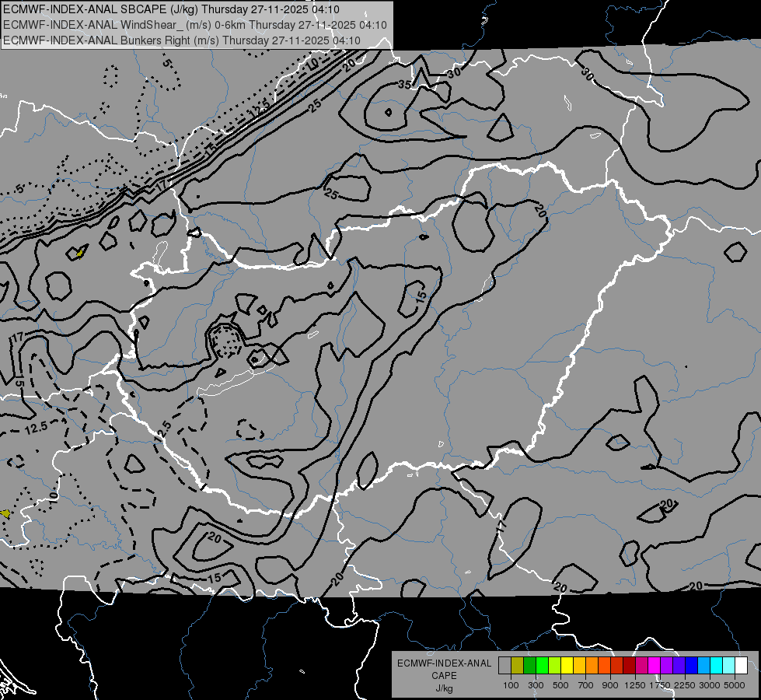Click the legend value 500
Viewport: 761px width, 700px height.
tap(560, 685)
